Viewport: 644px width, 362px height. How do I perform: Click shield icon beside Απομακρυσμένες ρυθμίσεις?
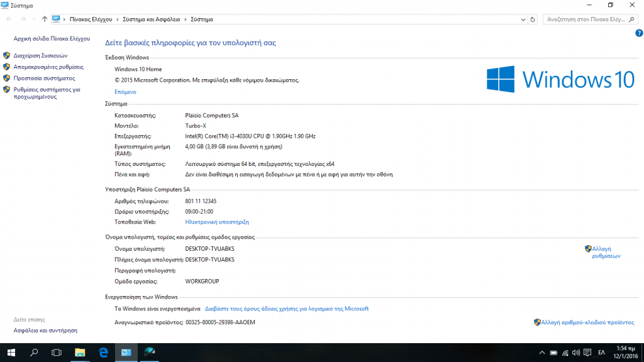pos(6,67)
